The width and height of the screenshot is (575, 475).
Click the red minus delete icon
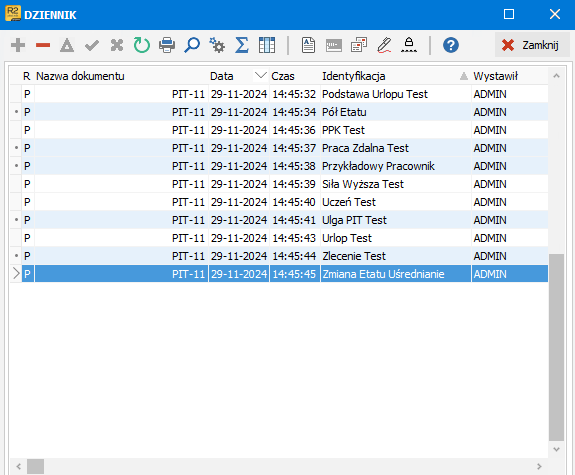click(x=43, y=45)
